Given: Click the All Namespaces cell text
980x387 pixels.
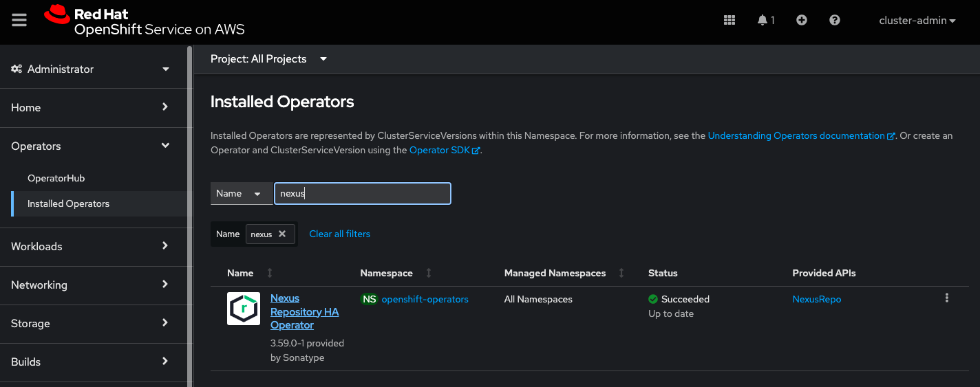Looking at the screenshot, I should pos(538,299).
